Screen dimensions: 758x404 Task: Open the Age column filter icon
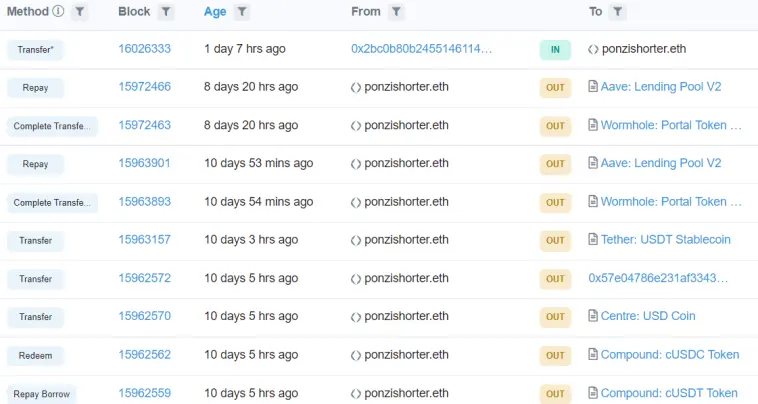tap(242, 12)
